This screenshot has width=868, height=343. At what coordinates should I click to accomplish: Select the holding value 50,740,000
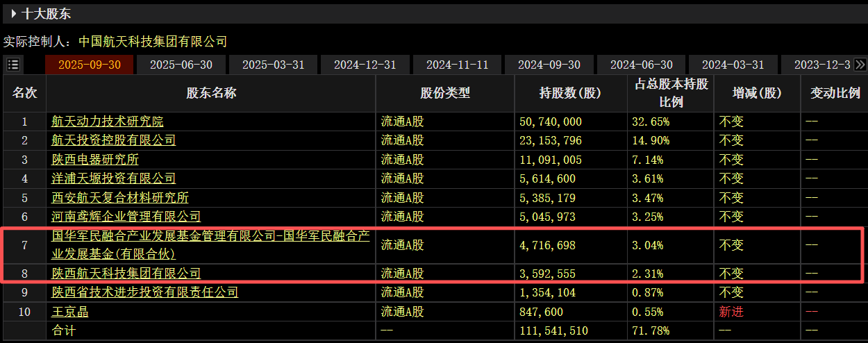[551, 122]
